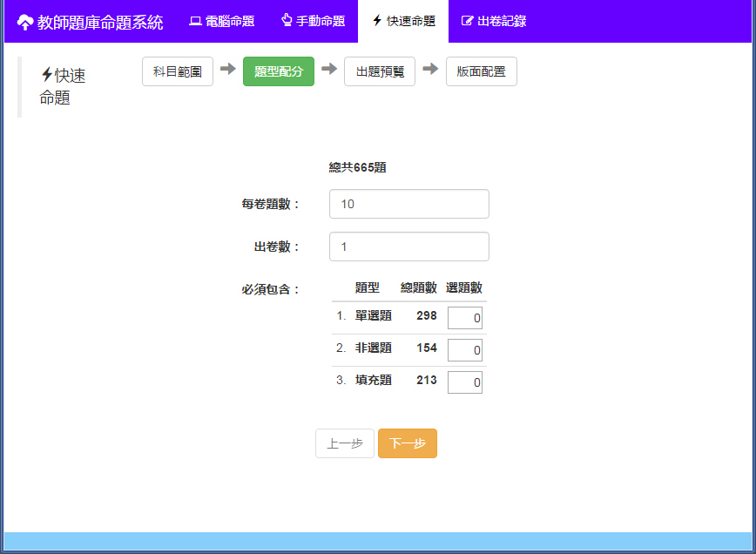Click the edit icon beside 出卷記錄

468,21
